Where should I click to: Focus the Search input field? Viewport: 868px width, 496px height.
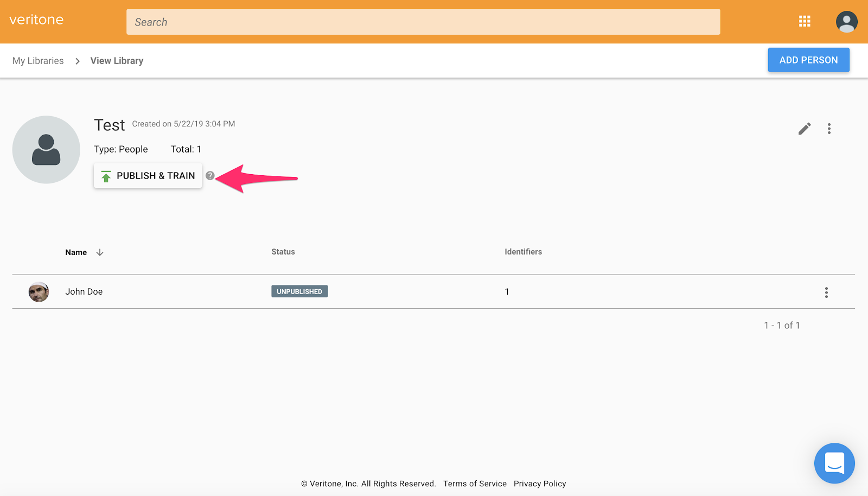[423, 22]
